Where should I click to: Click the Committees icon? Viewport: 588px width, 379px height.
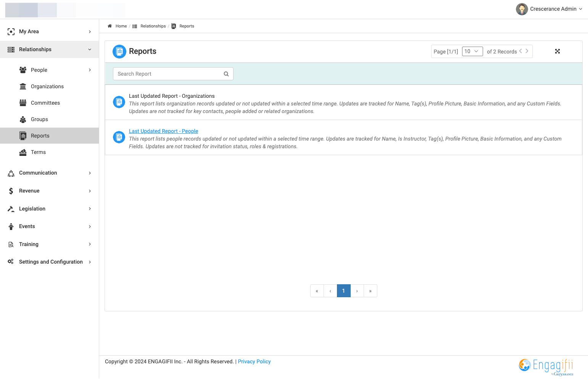pos(23,103)
